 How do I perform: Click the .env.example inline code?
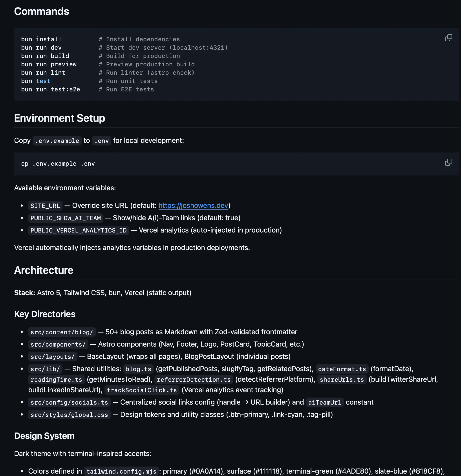[57, 141]
